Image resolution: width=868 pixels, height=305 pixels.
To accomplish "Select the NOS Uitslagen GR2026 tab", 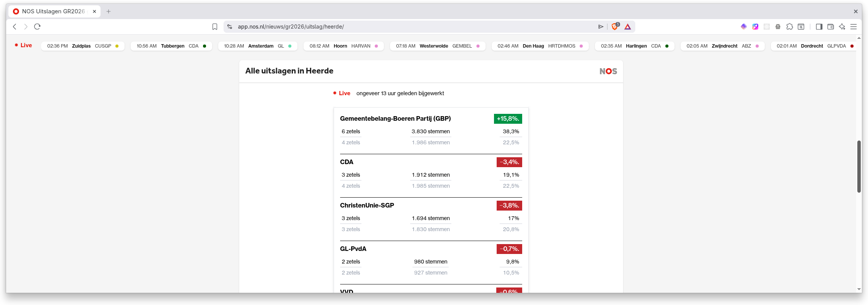I will (x=54, y=11).
